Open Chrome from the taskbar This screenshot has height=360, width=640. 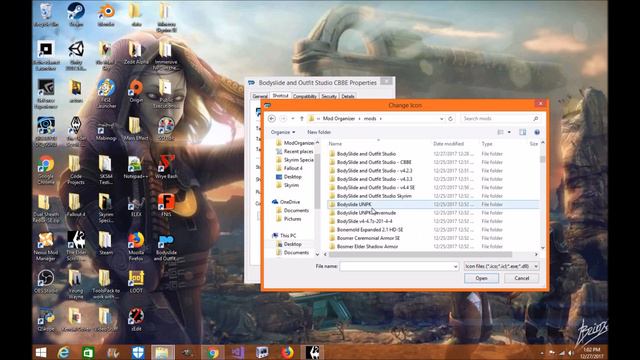click(x=213, y=352)
